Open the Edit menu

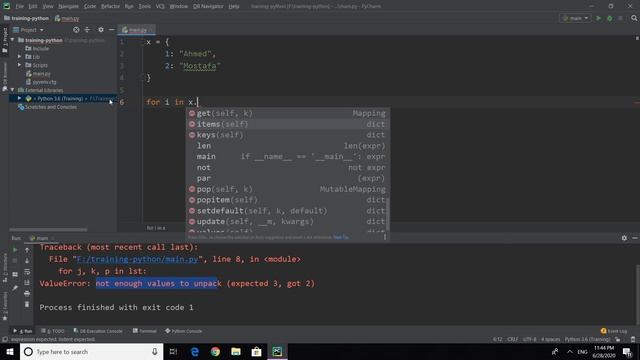33,6
